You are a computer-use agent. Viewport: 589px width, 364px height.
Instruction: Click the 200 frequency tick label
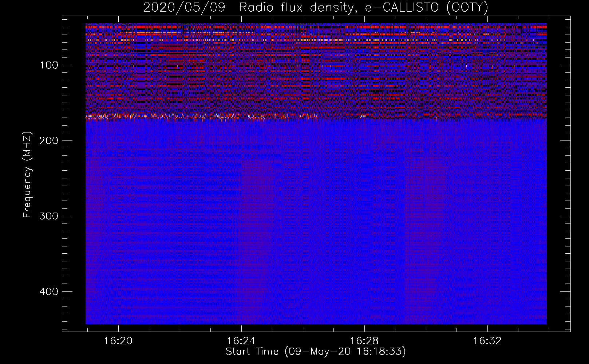(x=49, y=141)
